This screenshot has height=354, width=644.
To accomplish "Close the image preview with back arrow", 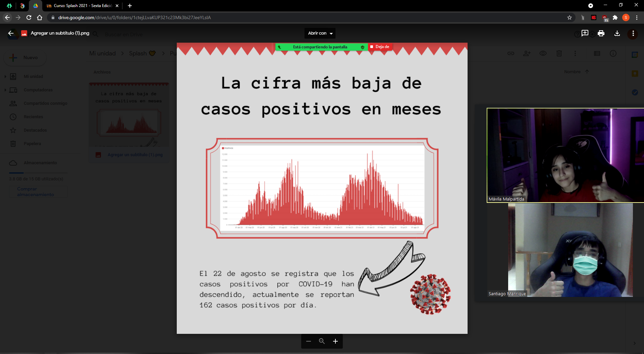I will 11,33.
